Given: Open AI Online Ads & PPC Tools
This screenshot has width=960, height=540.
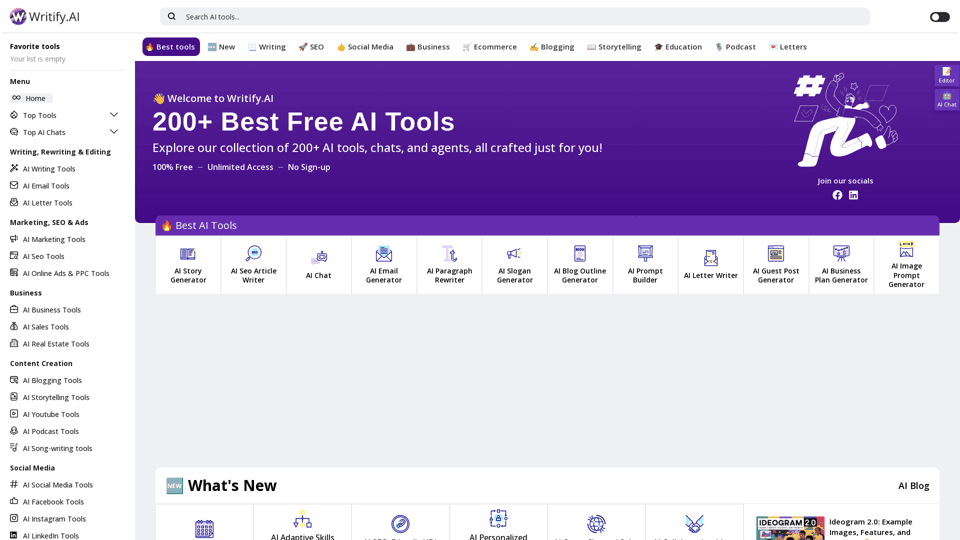Looking at the screenshot, I should coord(59,274).
